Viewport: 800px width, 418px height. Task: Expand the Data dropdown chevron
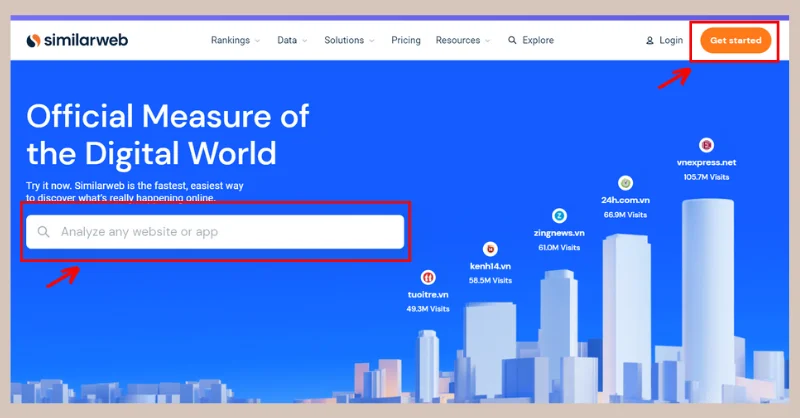coord(305,41)
